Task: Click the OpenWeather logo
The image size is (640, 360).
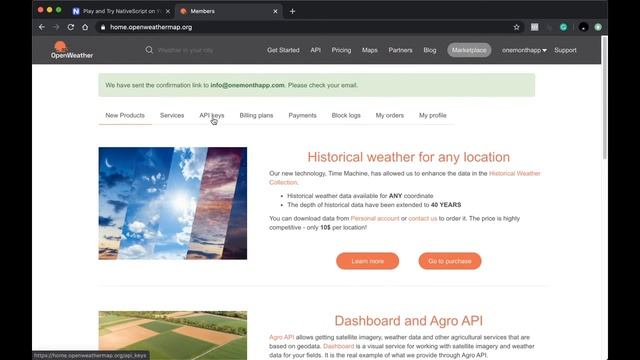Action: click(x=72, y=50)
